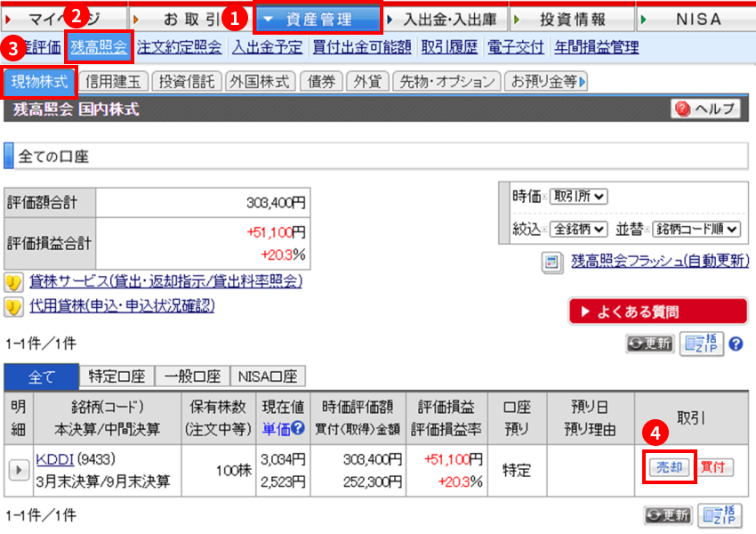Click the shield icon beside 貸株サービス
This screenshot has height=534, width=756.
tap(13, 283)
